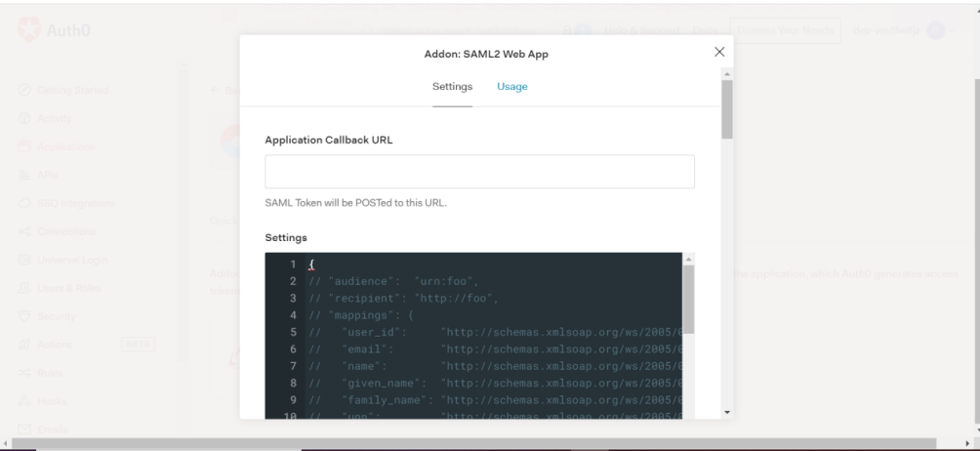Click code line 8 with "given_name"
The width and height of the screenshot is (980, 451).
495,383
